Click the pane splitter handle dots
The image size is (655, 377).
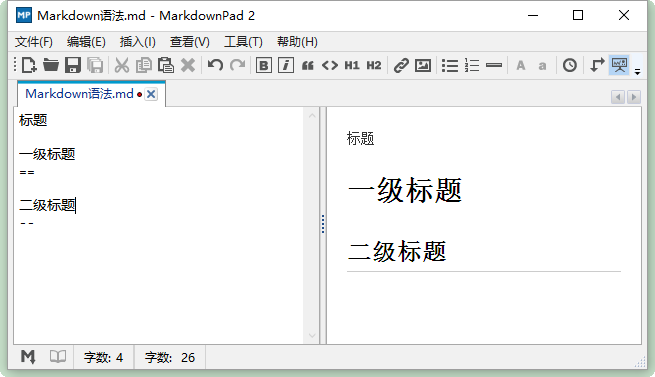pyautogui.click(x=322, y=224)
